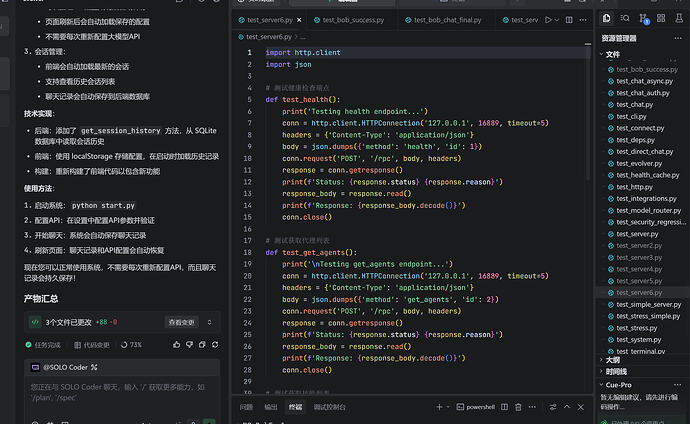This screenshot has width=690, height=424.
Task: Create new terminal with plus icon
Action: click(x=439, y=407)
